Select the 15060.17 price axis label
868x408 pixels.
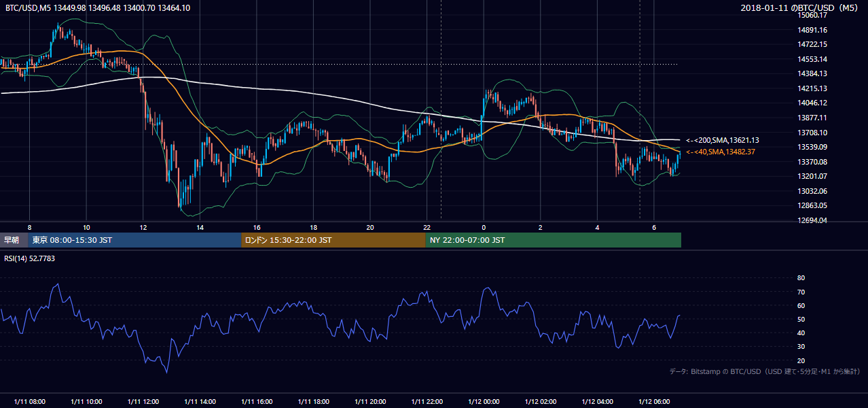[x=812, y=15]
